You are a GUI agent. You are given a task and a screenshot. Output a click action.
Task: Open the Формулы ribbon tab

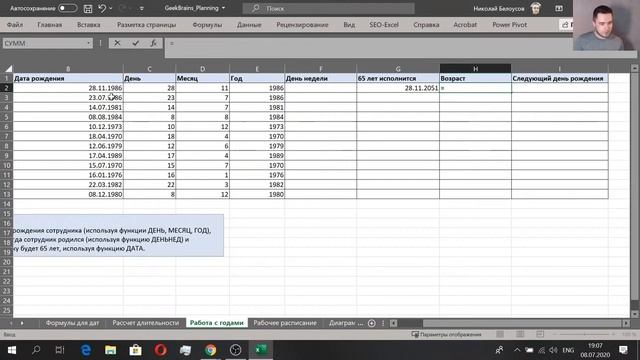click(x=207, y=25)
